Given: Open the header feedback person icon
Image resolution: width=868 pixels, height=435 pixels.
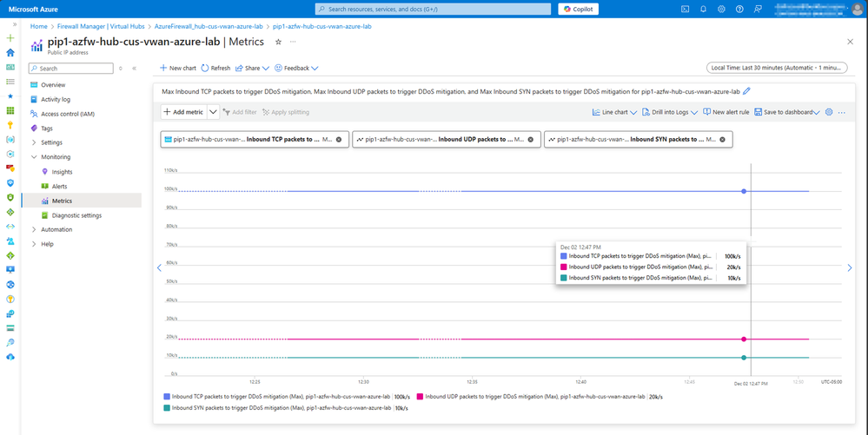Looking at the screenshot, I should click(758, 9).
